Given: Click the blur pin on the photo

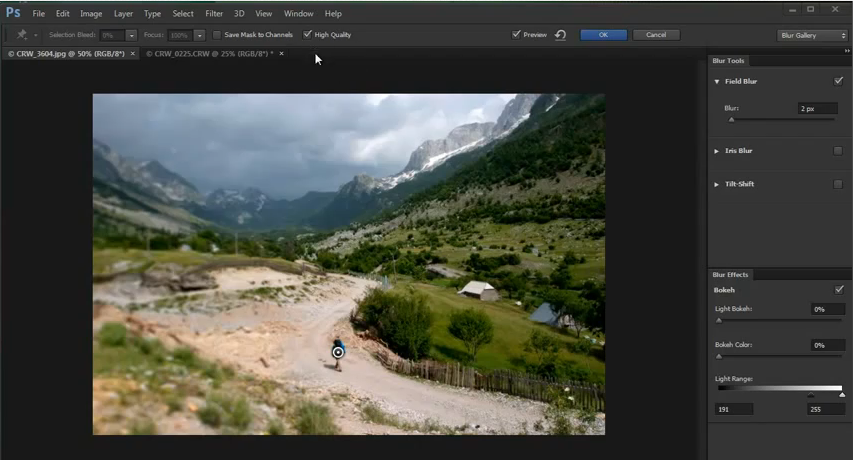Looking at the screenshot, I should pyautogui.click(x=338, y=352).
